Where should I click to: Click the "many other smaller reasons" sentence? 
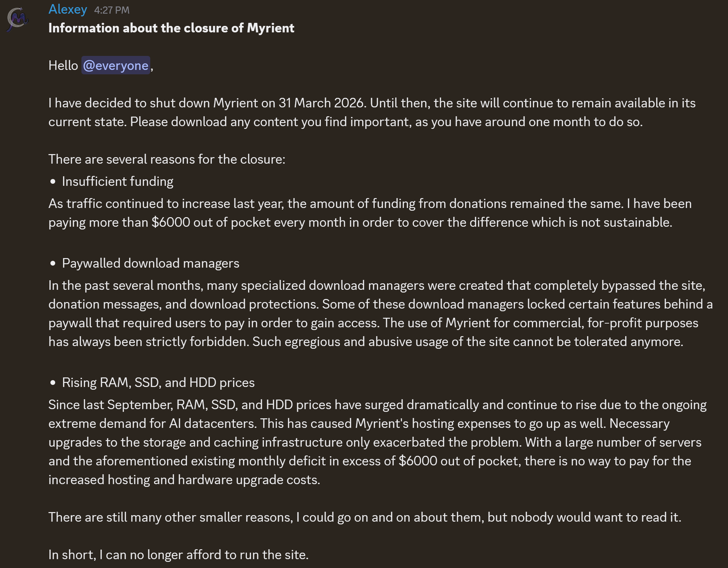pos(365,517)
